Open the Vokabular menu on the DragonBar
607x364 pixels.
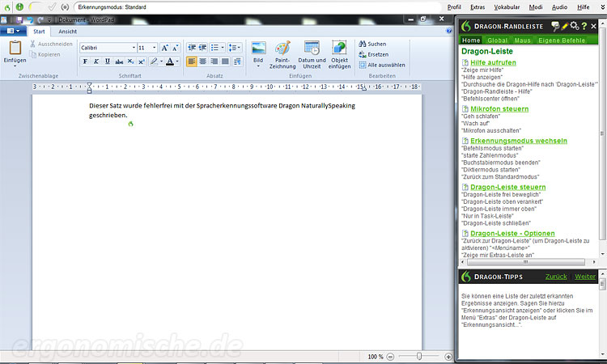pos(507,7)
